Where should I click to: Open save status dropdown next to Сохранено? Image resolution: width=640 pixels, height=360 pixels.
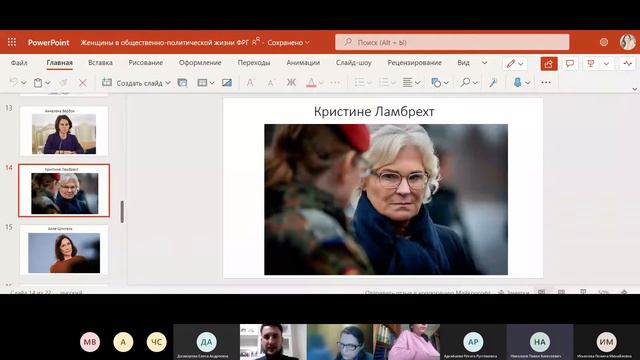coord(307,42)
